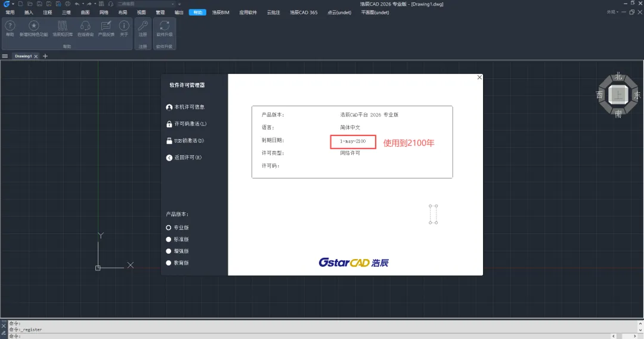
Task: Close the Drawing1 tab
Action: [36, 56]
